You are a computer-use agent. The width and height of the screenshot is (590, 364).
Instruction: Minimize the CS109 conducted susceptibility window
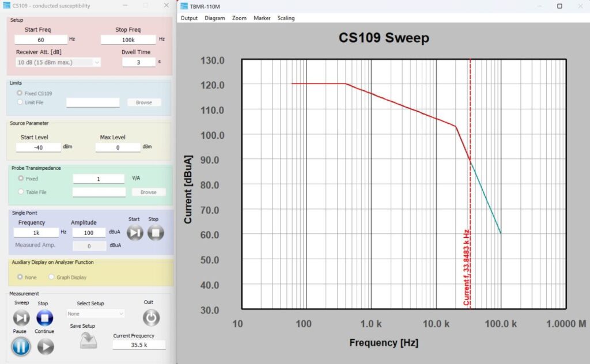click(x=125, y=5)
